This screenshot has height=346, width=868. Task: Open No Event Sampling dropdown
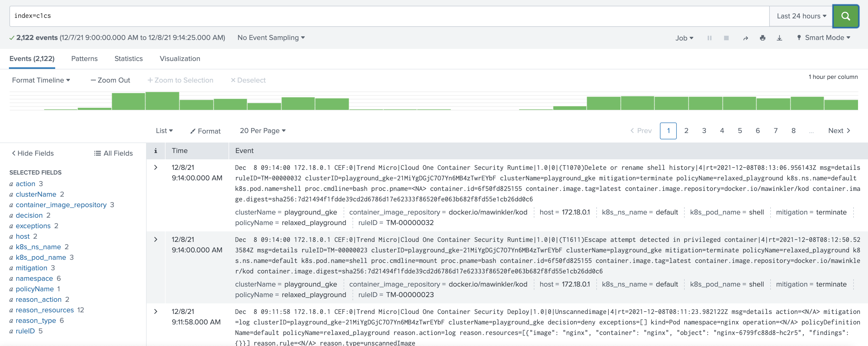[271, 38]
